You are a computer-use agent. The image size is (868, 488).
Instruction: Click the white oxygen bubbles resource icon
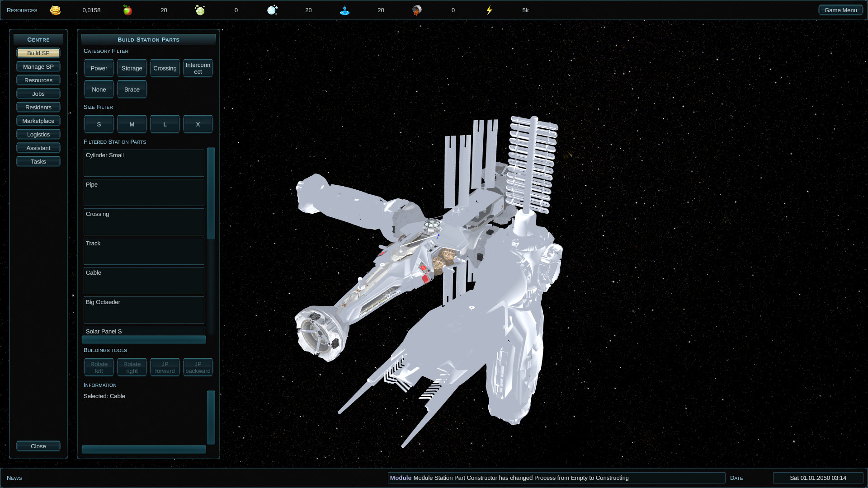pyautogui.click(x=272, y=10)
